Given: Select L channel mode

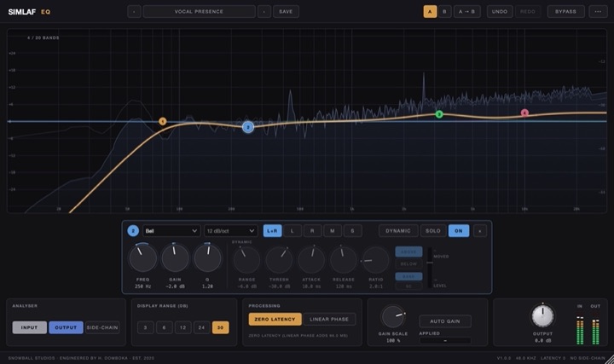Looking at the screenshot, I should [293, 231].
